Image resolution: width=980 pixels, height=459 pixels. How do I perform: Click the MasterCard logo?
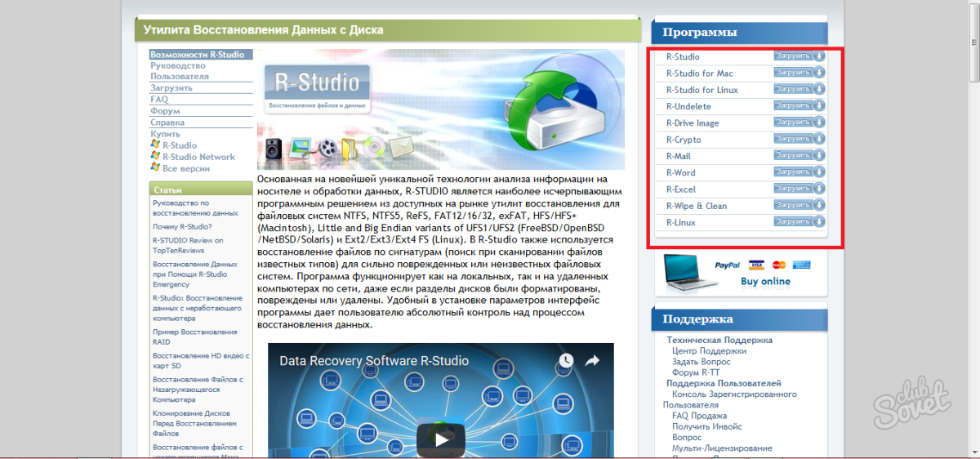(778, 265)
